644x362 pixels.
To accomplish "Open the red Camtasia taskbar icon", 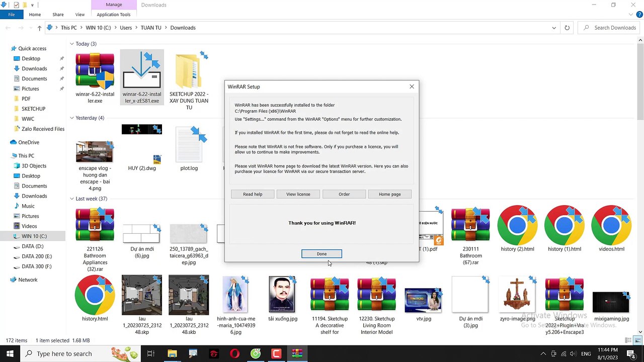I will coord(276,353).
